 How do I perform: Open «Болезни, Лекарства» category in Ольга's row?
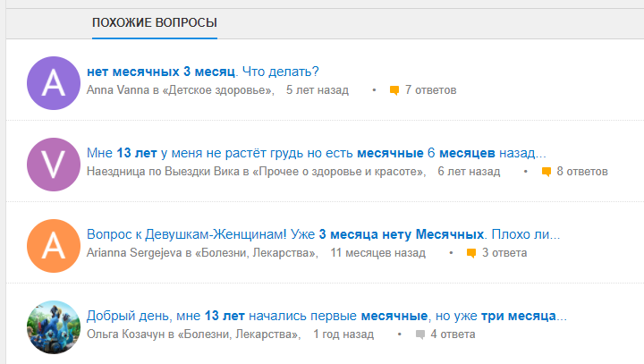(x=239, y=334)
